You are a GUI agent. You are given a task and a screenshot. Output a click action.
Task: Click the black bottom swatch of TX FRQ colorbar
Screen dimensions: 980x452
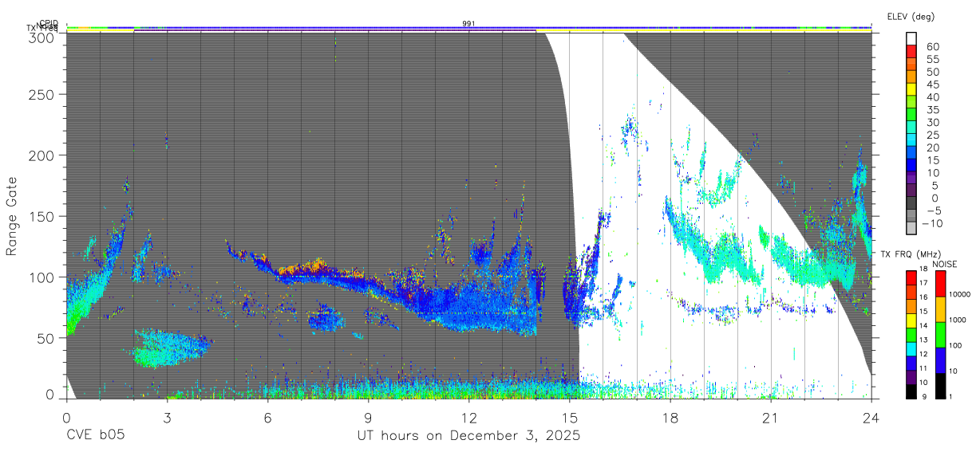[x=911, y=390]
